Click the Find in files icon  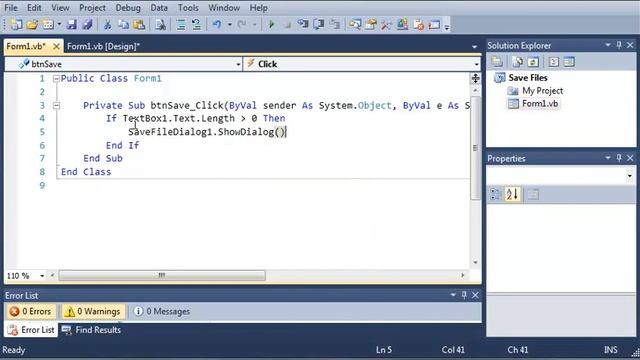[160, 25]
